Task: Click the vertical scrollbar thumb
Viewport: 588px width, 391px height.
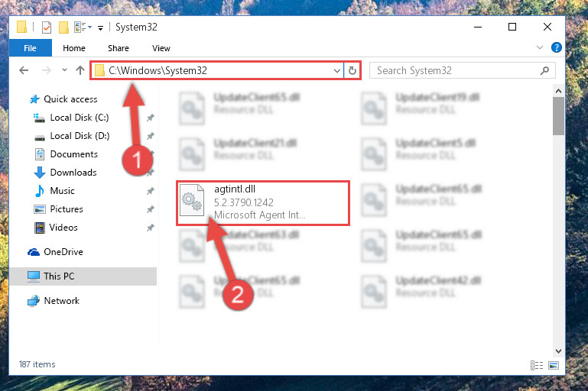Action: (558, 116)
